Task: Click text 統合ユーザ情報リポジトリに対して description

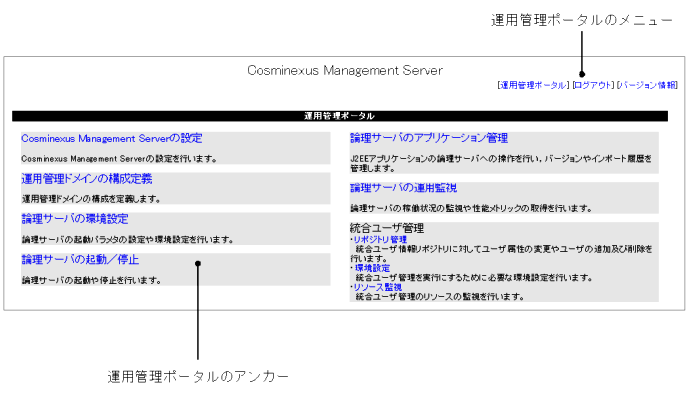Action: (501, 254)
